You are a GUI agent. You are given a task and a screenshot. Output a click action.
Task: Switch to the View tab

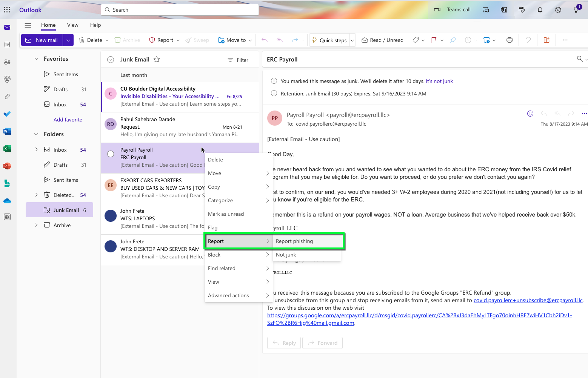click(73, 25)
